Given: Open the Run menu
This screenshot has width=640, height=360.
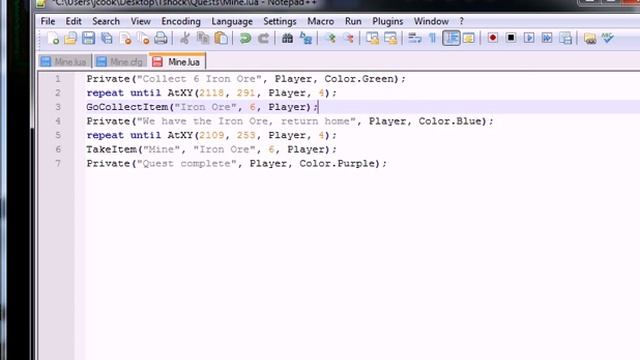Looking at the screenshot, I should tap(353, 21).
